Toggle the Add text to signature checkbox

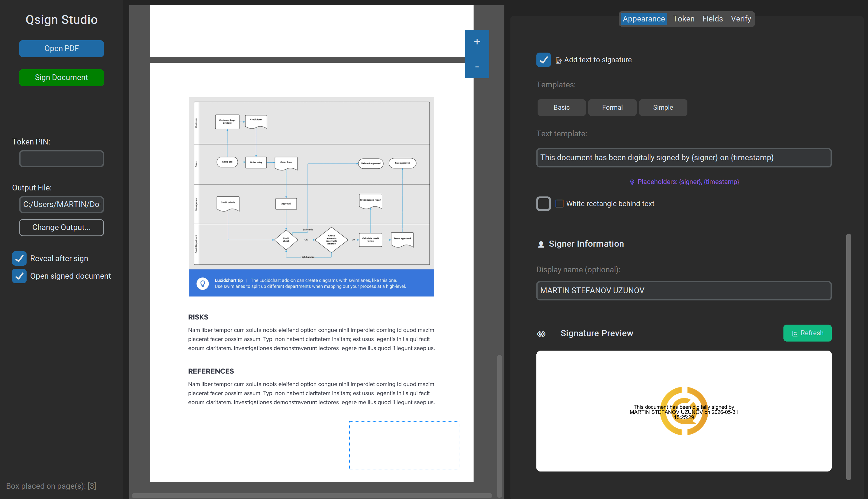[543, 60]
